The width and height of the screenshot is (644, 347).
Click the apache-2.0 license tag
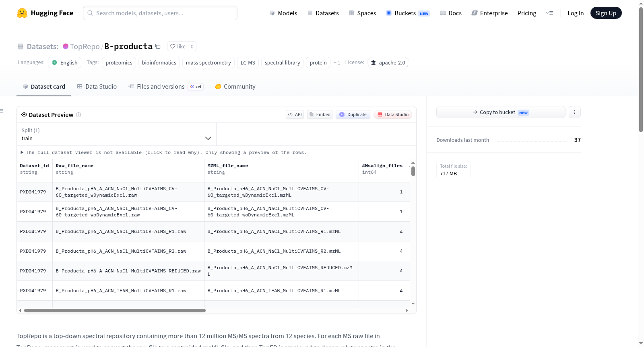(x=388, y=62)
